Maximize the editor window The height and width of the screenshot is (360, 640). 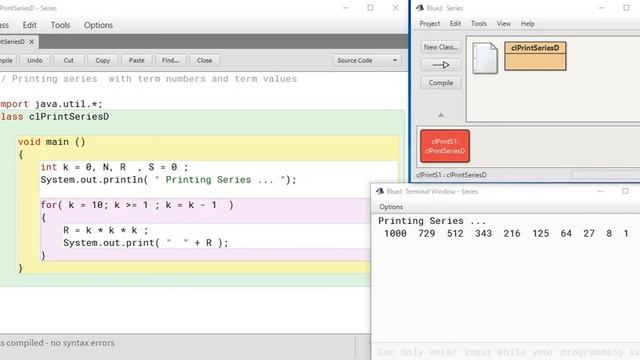click(x=370, y=8)
